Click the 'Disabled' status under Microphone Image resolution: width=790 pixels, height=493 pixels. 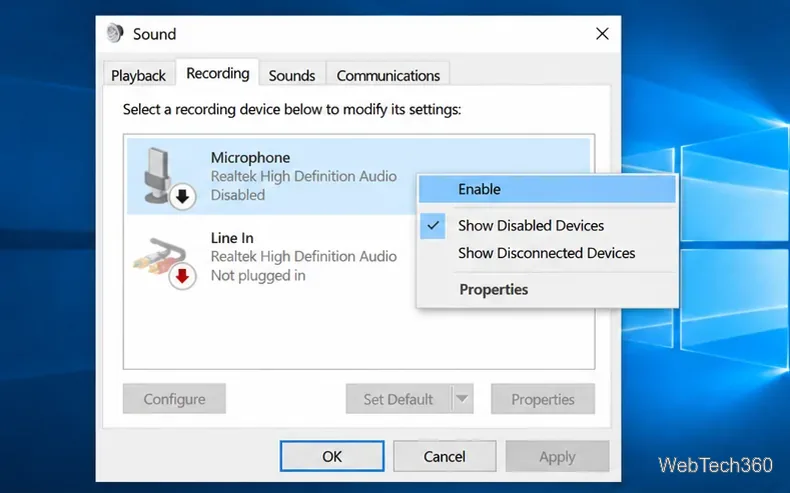coord(238,195)
